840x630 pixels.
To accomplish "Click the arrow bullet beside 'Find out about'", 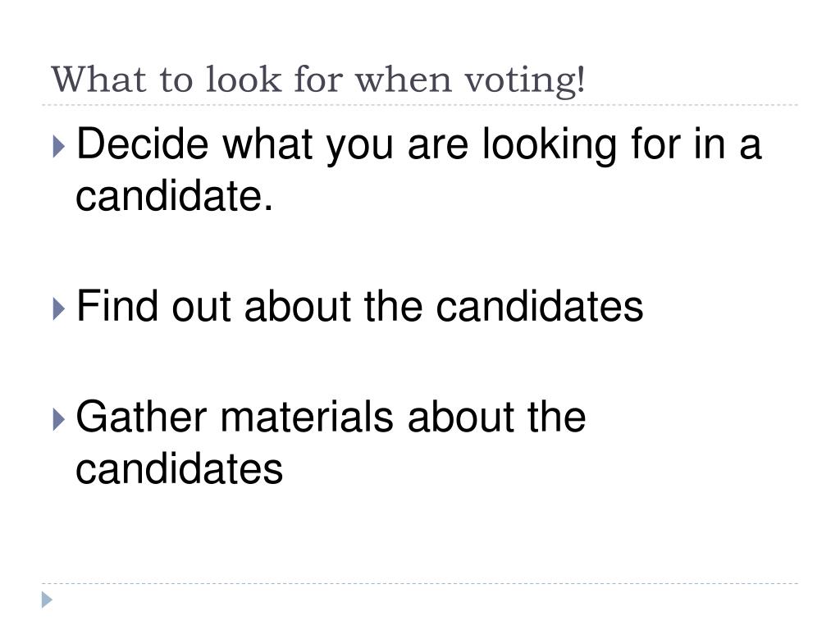I will (59, 309).
